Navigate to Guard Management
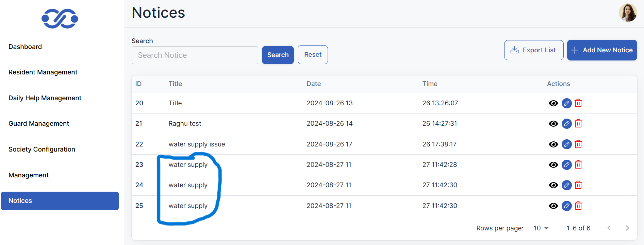The height and width of the screenshot is (245, 644). point(39,124)
